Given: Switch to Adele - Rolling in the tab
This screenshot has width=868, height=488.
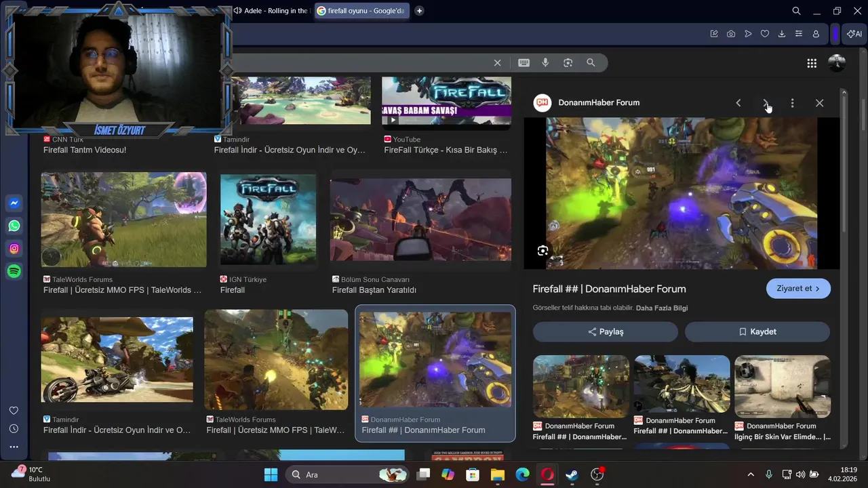Looking at the screenshot, I should coord(271,11).
